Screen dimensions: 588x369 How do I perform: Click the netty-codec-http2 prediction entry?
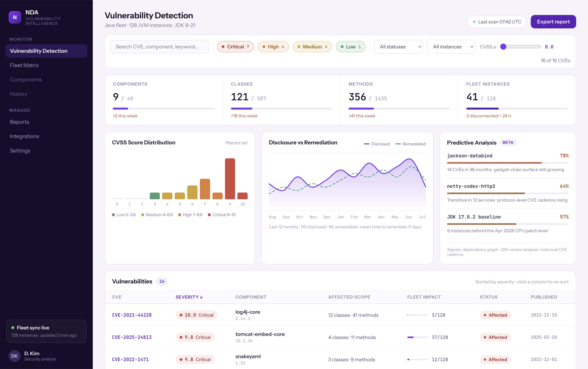[x=508, y=193]
